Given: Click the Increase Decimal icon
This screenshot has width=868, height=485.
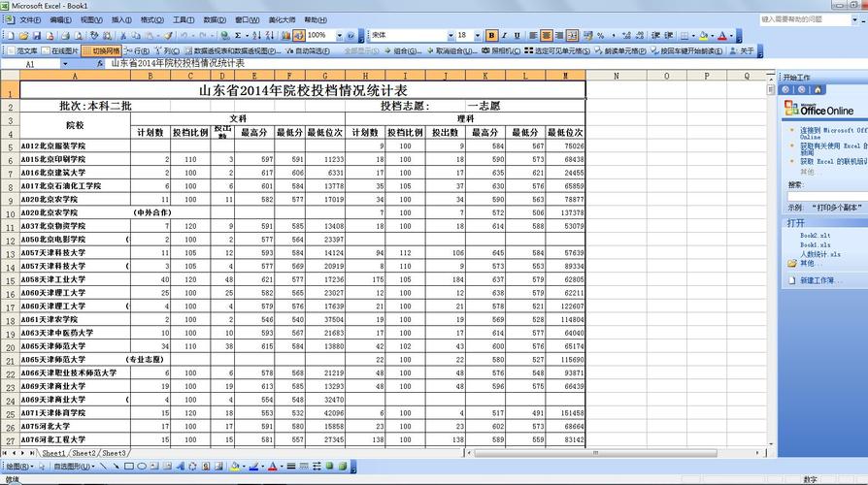Looking at the screenshot, I should pyautogui.click(x=626, y=35).
